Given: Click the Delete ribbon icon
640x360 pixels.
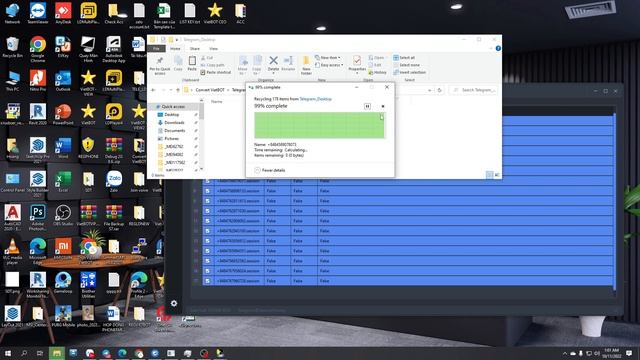Looking at the screenshot, I should coord(273,64).
